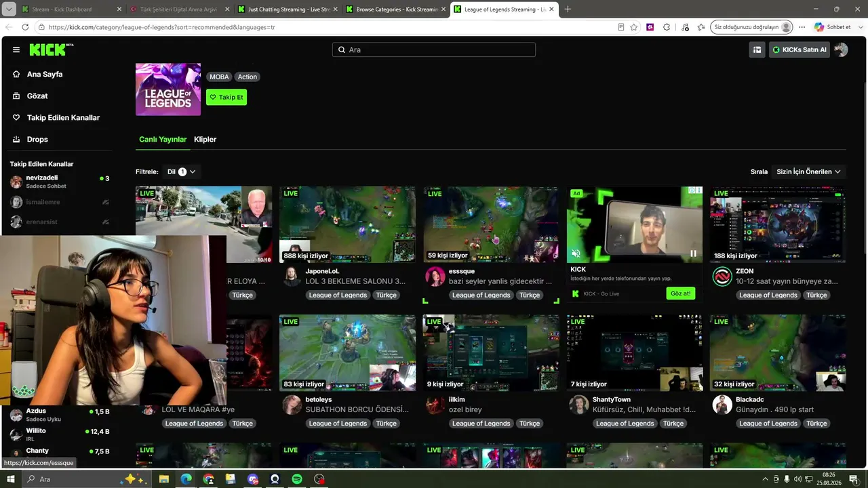868x488 pixels.
Task: Open the Kick profile avatar menu
Action: (x=841, y=49)
